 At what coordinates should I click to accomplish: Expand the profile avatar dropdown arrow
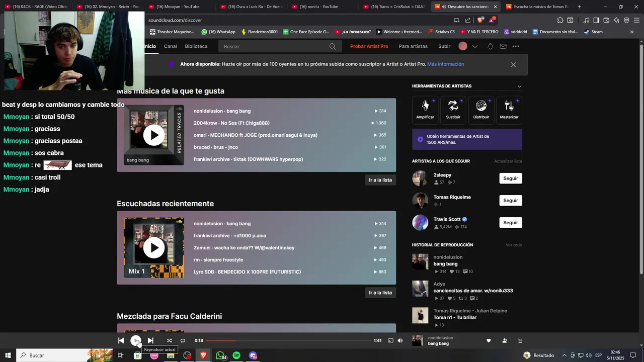[474, 46]
